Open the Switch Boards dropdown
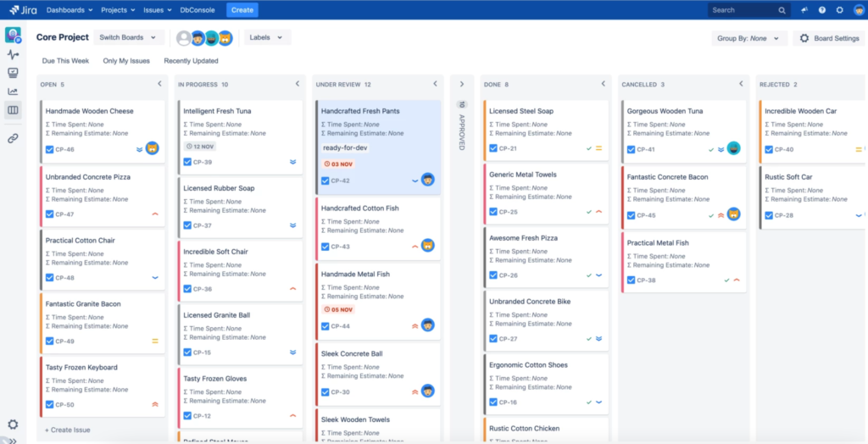Screen dimensions: 868x444 tap(129, 37)
